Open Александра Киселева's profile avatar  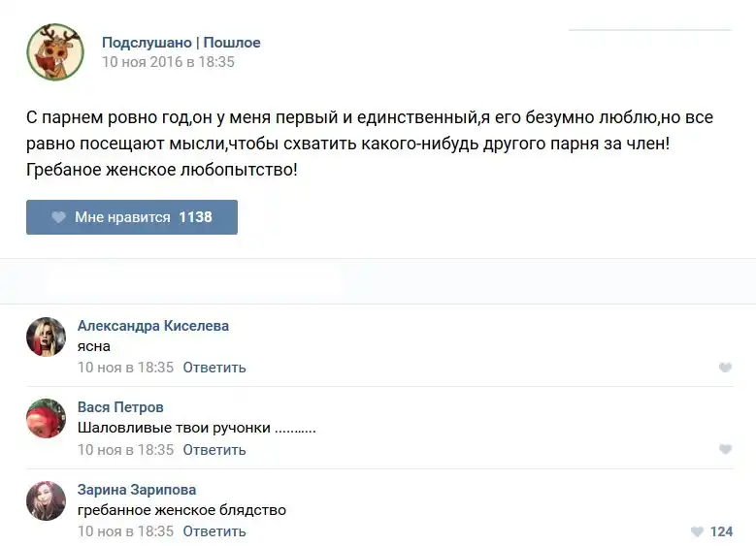[x=46, y=337]
